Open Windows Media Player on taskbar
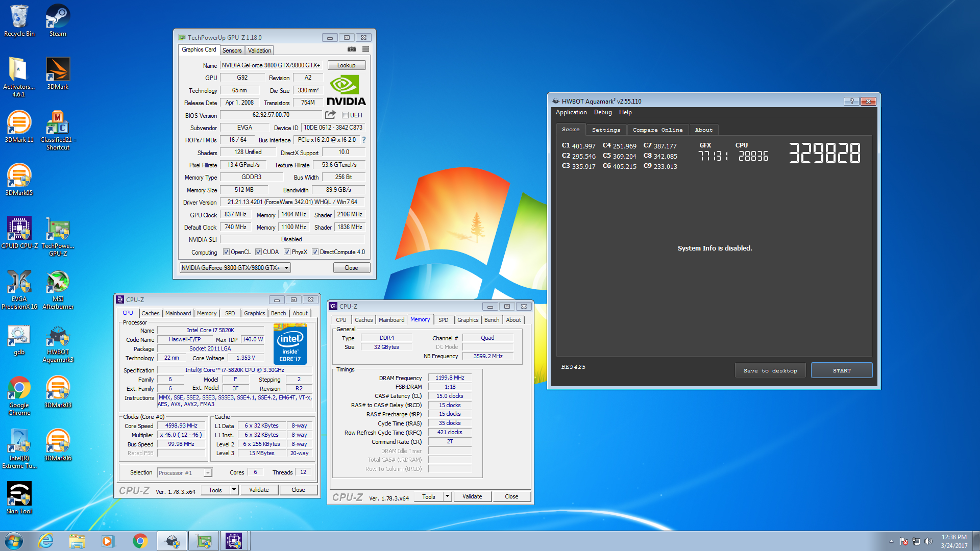Image resolution: width=980 pixels, height=551 pixels. pyautogui.click(x=108, y=541)
